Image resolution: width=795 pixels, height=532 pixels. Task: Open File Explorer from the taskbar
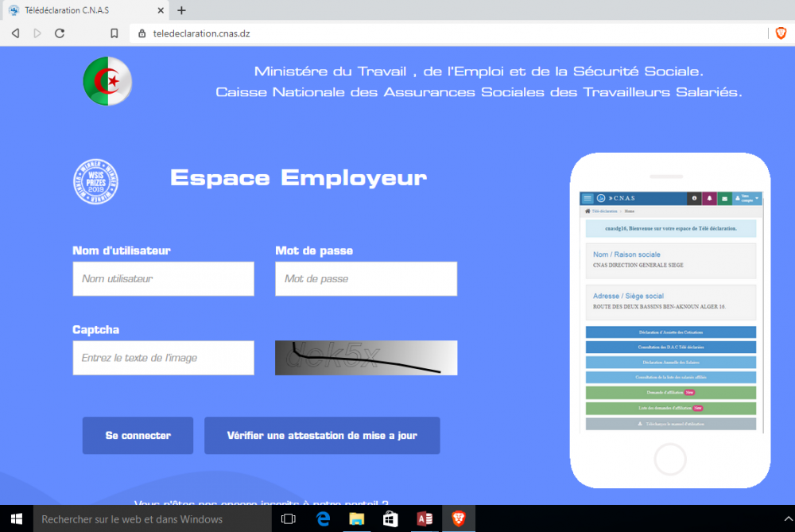tap(356, 518)
